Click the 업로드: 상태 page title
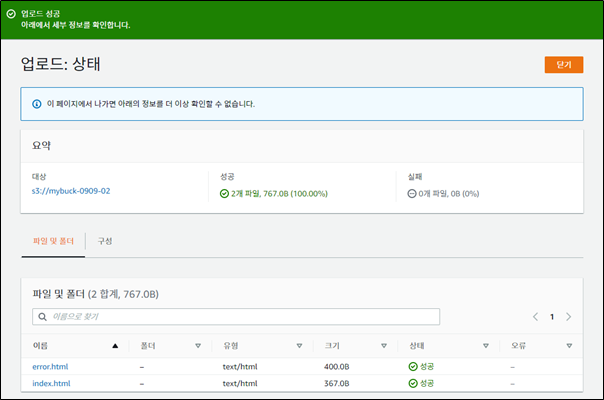The width and height of the screenshot is (604, 400). (60, 64)
